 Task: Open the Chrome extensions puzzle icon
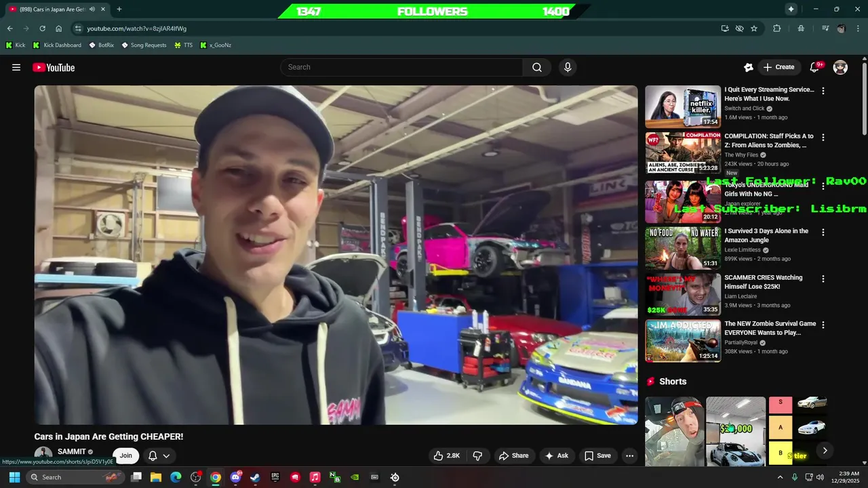tap(777, 28)
